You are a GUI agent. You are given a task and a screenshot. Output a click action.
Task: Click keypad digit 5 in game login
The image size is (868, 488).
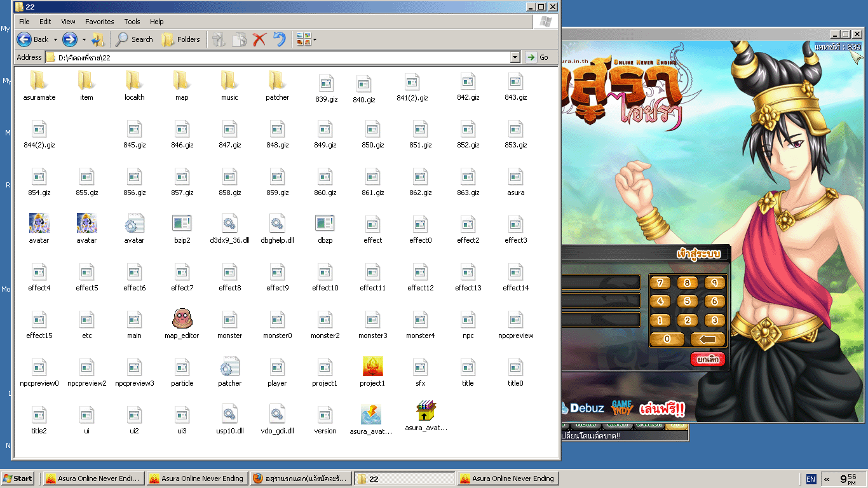coord(688,301)
